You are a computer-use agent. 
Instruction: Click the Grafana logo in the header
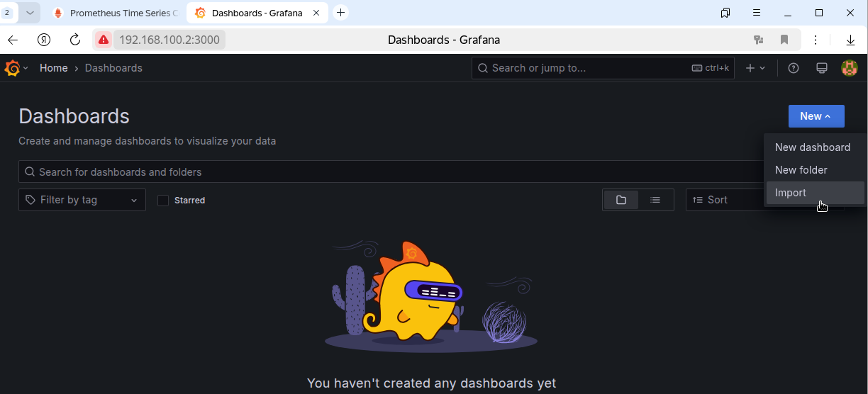(x=12, y=68)
